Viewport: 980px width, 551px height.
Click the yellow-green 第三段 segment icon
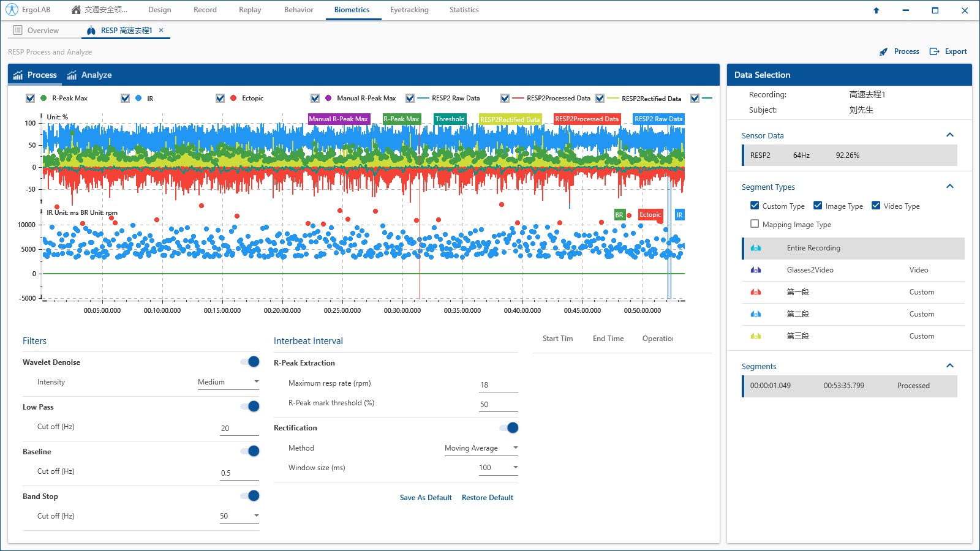756,336
